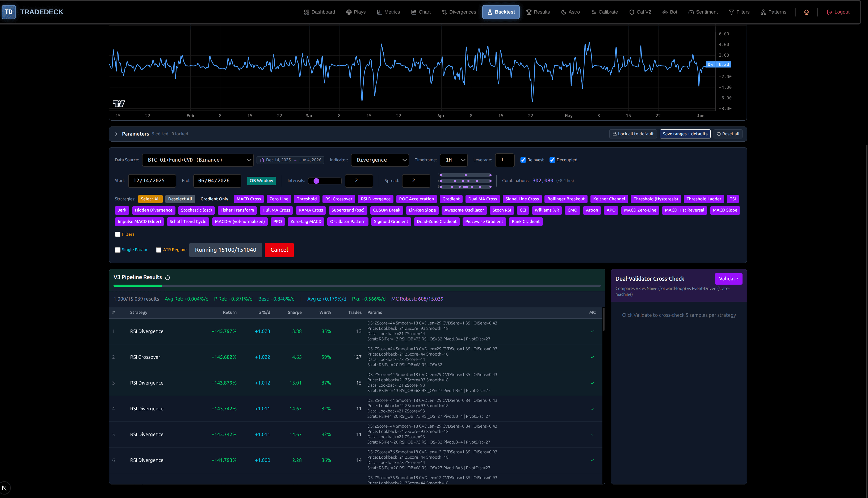
Task: Click the calendar icon beside date range
Action: 262,160
